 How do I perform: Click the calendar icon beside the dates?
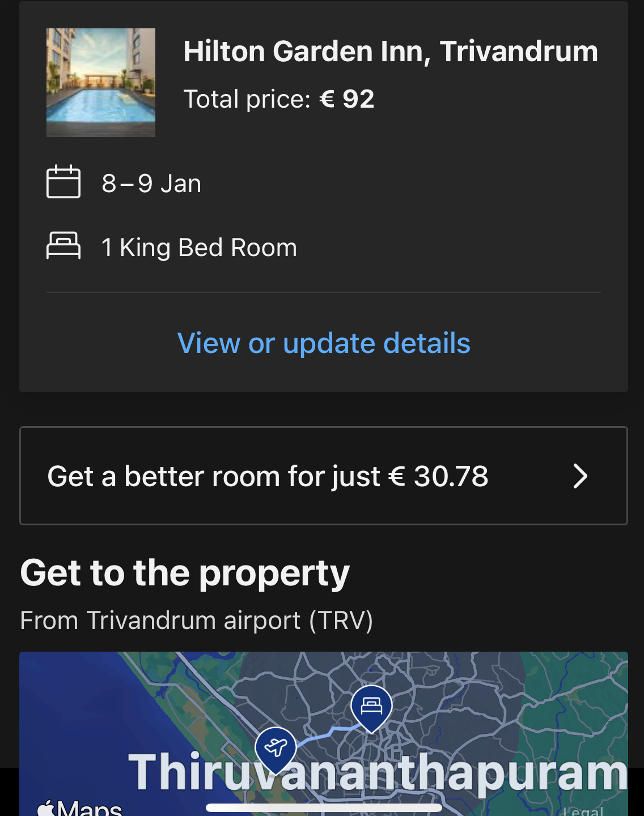click(63, 182)
